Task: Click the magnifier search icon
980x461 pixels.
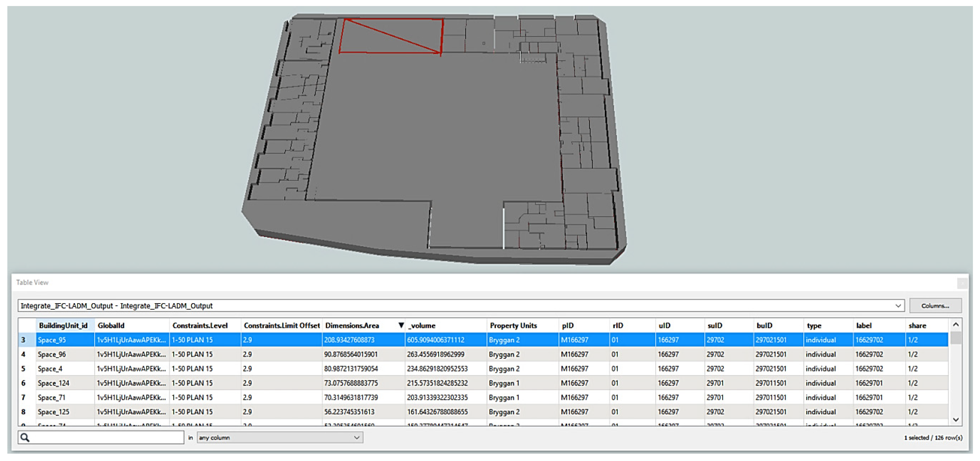Action: pyautogui.click(x=25, y=437)
